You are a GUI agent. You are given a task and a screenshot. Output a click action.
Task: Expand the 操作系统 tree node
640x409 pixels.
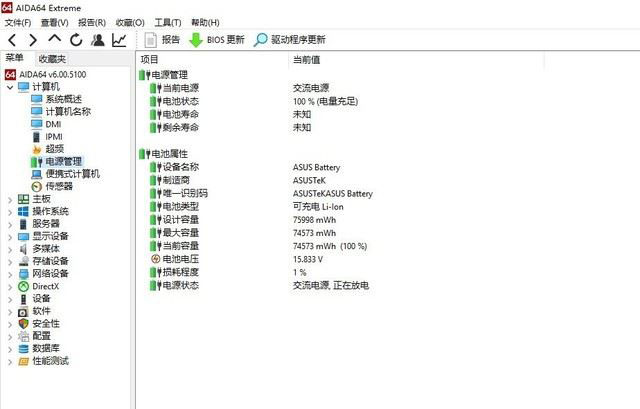click(10, 211)
